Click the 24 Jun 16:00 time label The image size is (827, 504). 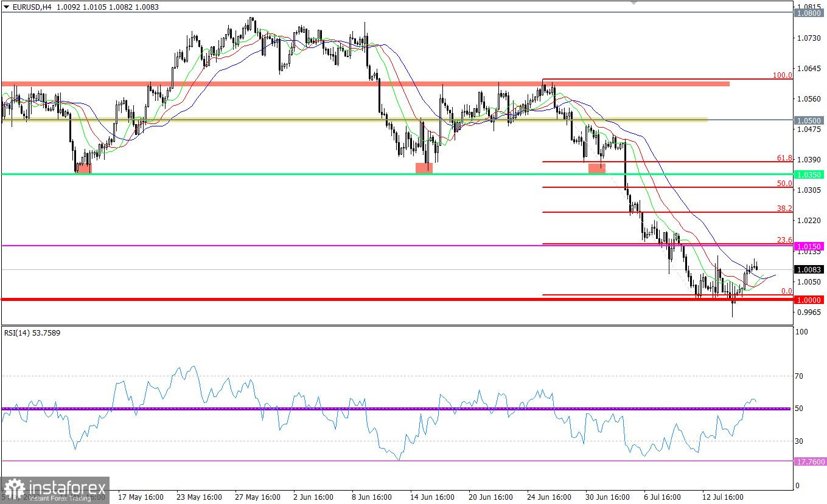click(x=550, y=497)
